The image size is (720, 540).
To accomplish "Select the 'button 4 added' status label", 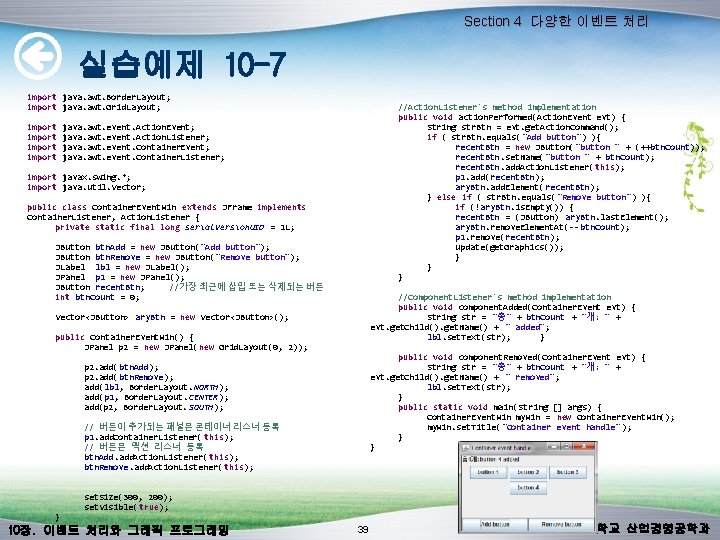I will [490, 459].
